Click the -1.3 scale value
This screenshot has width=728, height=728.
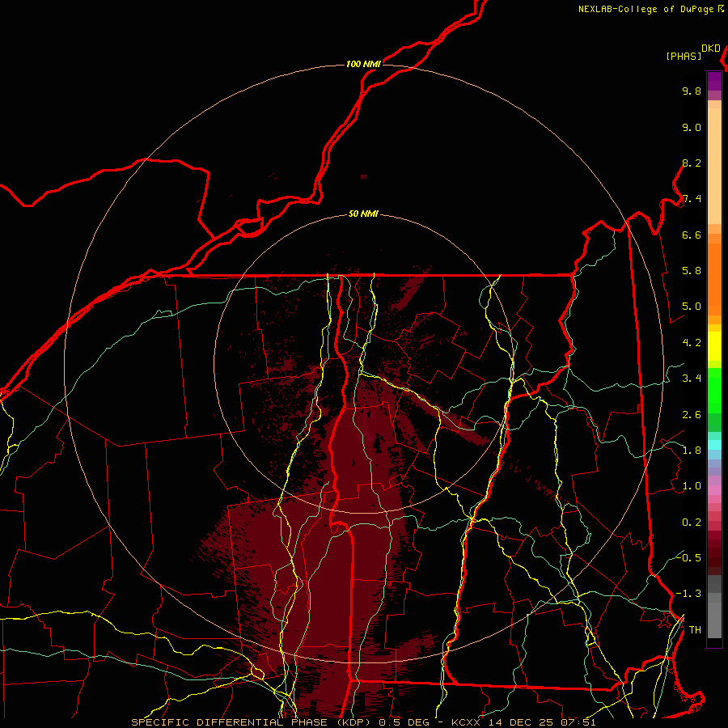688,594
